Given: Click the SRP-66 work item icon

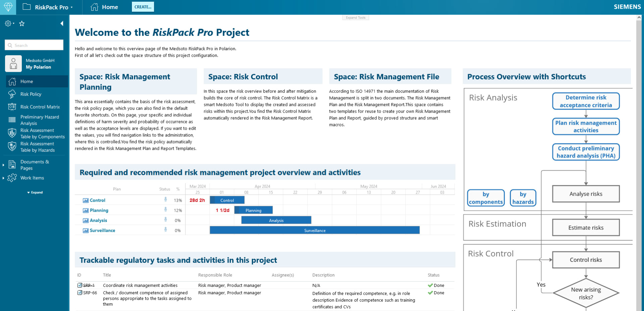Looking at the screenshot, I should (x=80, y=293).
